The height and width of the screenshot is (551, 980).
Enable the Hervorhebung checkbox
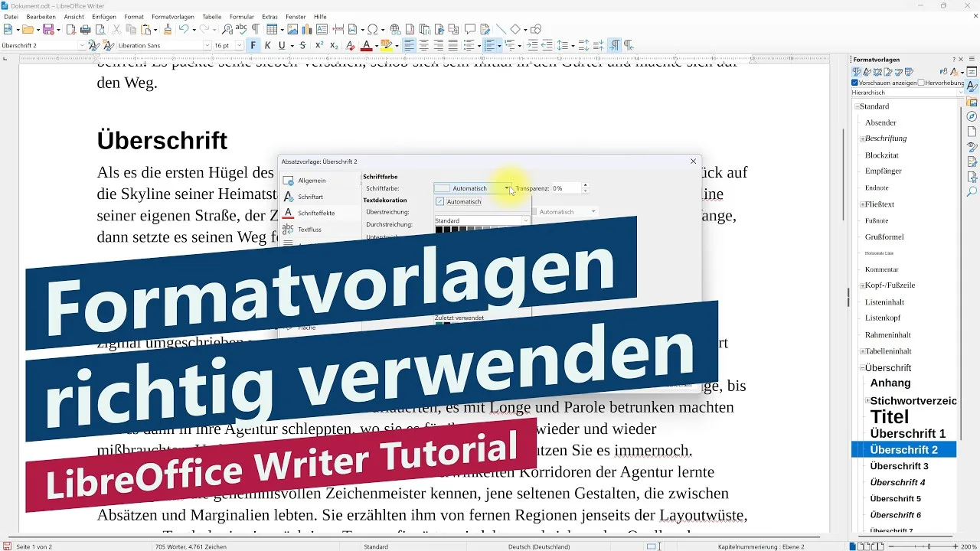921,83
